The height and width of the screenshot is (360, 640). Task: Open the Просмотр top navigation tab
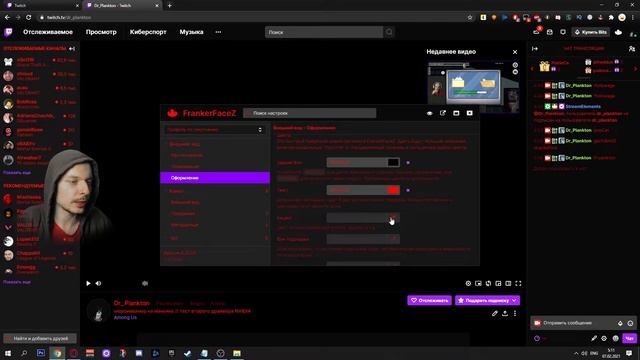click(101, 32)
